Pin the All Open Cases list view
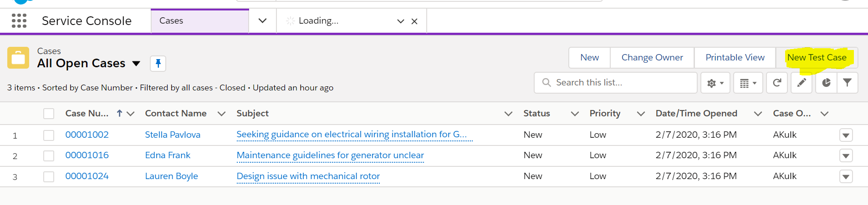This screenshot has width=868, height=205. pyautogui.click(x=158, y=63)
